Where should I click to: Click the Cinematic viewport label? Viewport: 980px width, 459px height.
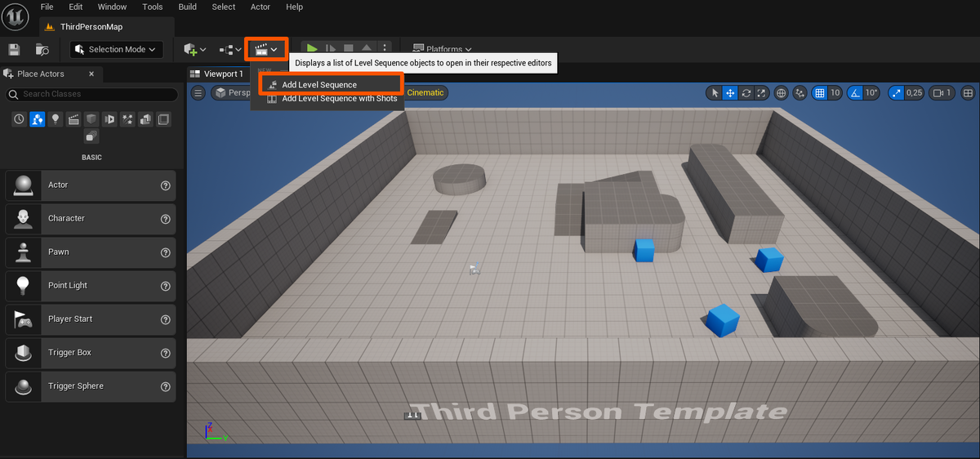click(425, 93)
